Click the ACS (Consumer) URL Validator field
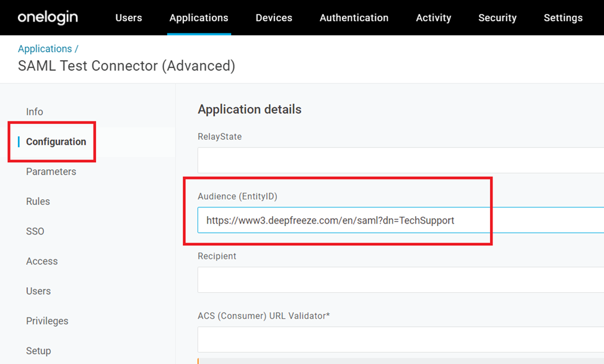 point(400,339)
